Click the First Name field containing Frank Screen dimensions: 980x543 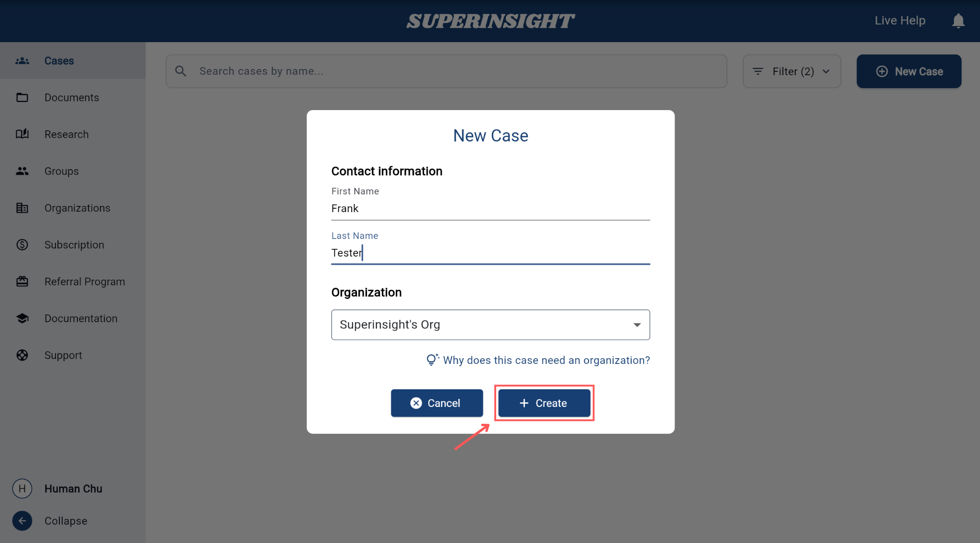tap(490, 209)
